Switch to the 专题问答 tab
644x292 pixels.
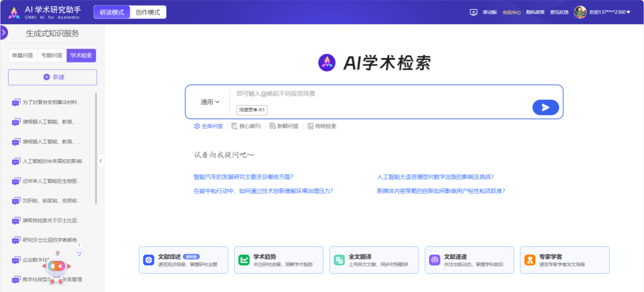52,55
